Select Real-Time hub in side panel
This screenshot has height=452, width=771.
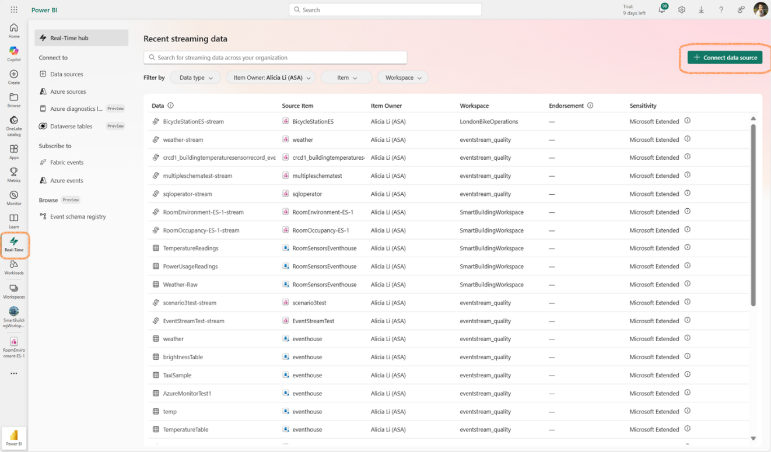click(x=81, y=38)
